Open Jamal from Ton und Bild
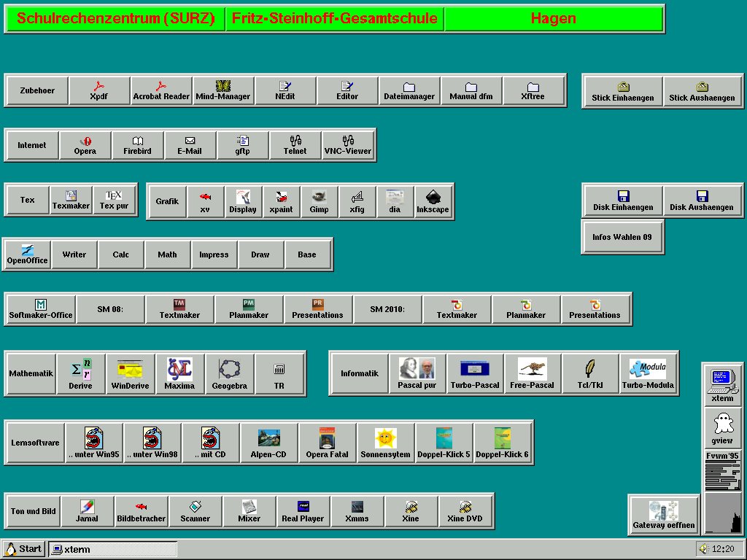747x560 pixels. click(87, 511)
